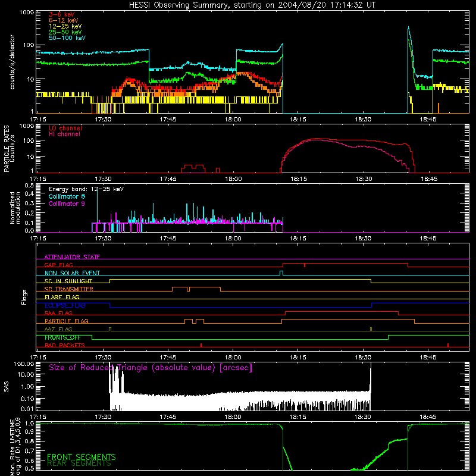Screen dimensions: 476x476
Task: Click the cyan 50-100 keV spike peak near 18:40
Action: pyautogui.click(x=408, y=27)
